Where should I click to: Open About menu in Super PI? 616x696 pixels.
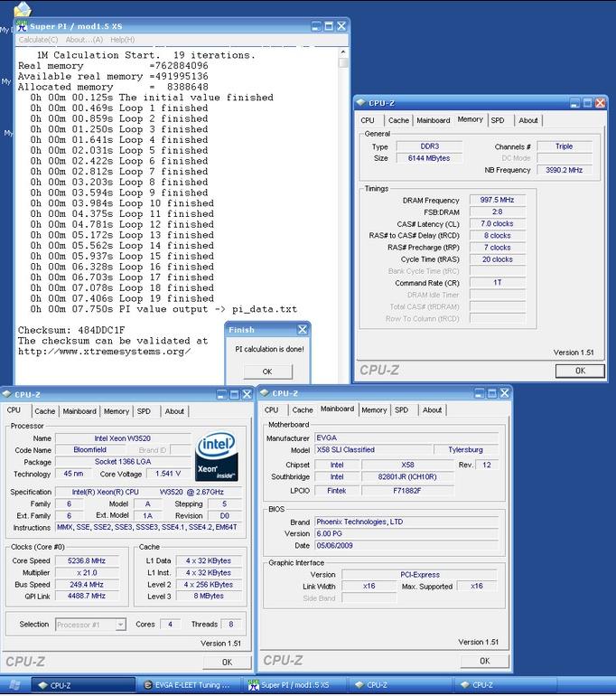[x=84, y=40]
